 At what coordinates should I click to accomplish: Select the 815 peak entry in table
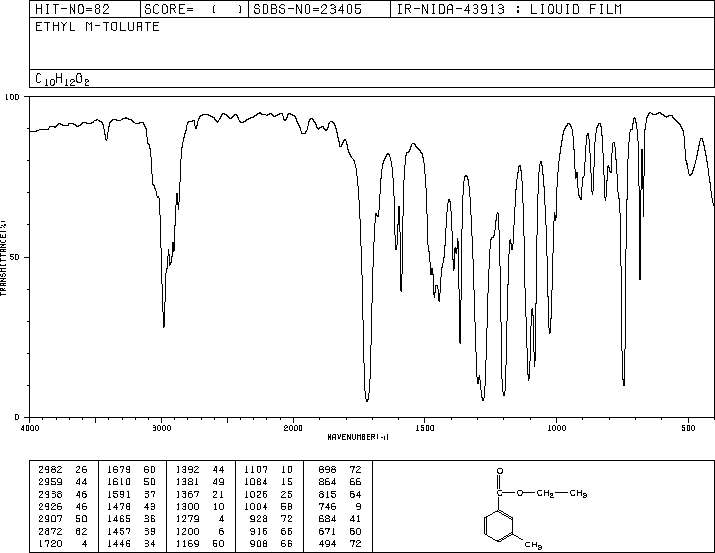pyautogui.click(x=327, y=494)
